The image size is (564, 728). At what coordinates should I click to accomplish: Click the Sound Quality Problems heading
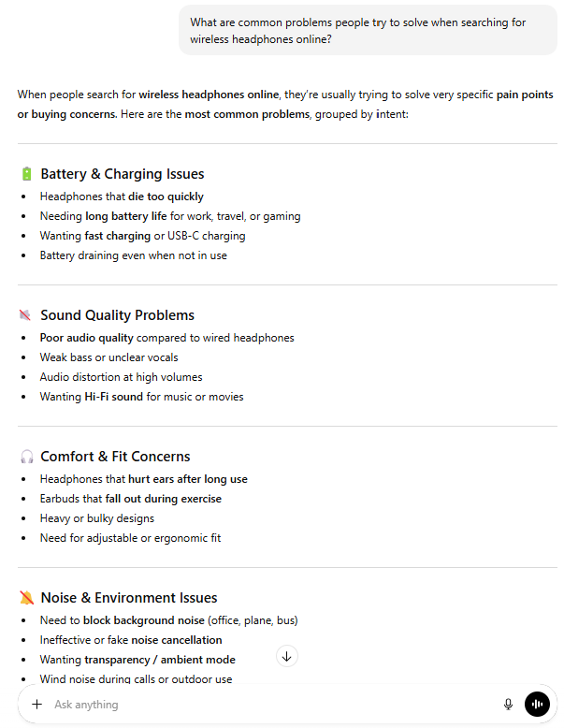coord(118,315)
